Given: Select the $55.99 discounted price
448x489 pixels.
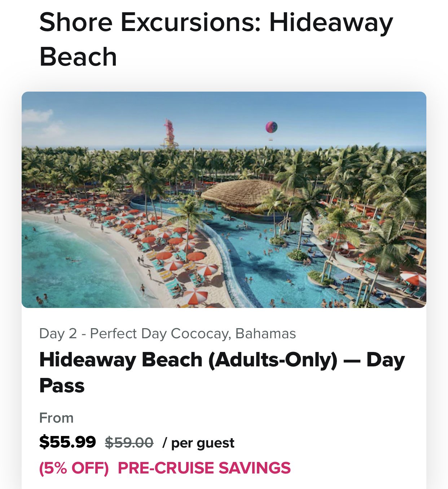Looking at the screenshot, I should (67, 441).
